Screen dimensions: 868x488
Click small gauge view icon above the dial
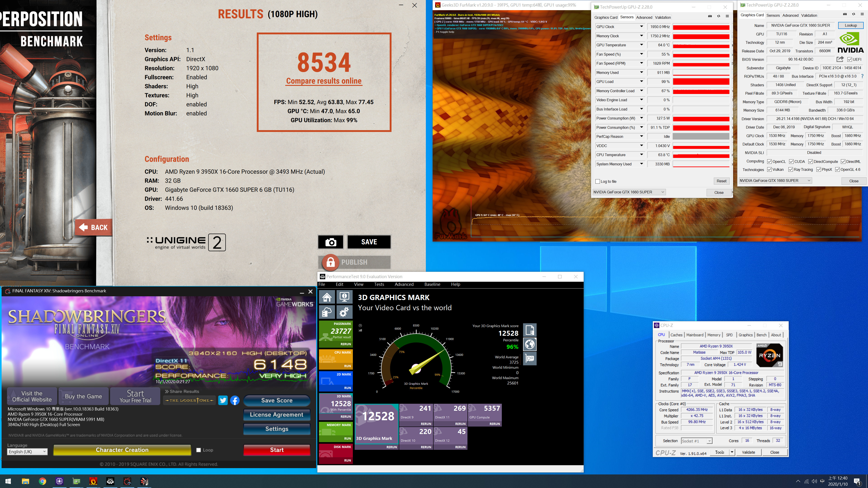(x=360, y=326)
